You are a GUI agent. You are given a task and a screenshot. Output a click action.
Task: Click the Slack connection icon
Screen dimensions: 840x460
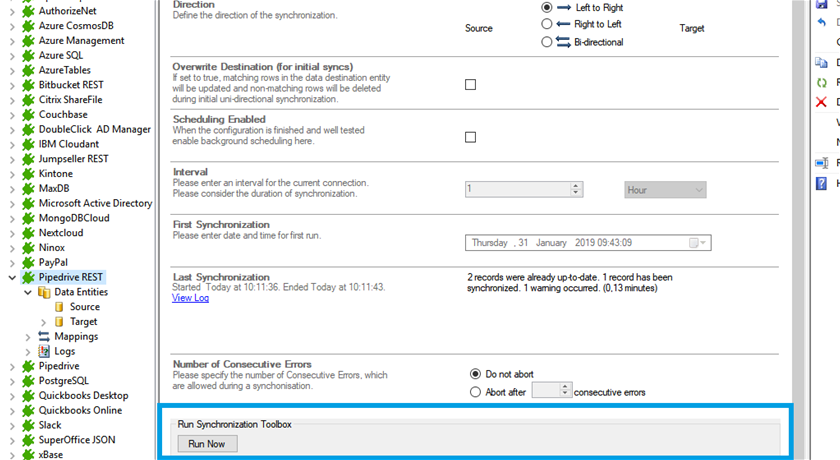tap(28, 425)
